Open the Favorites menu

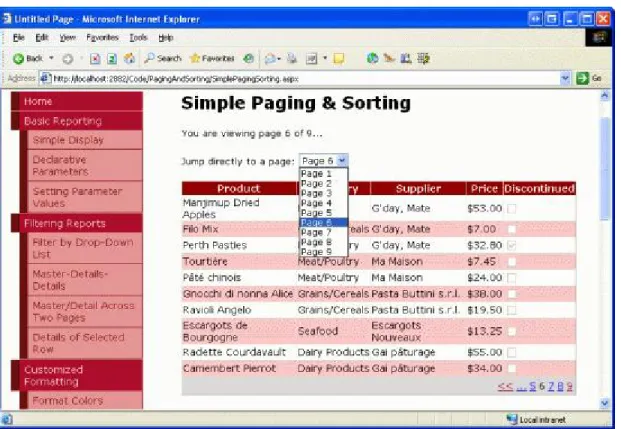pos(102,38)
